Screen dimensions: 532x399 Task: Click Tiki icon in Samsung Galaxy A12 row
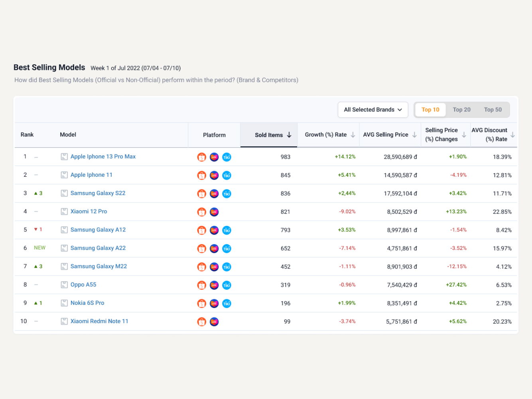coord(227,230)
